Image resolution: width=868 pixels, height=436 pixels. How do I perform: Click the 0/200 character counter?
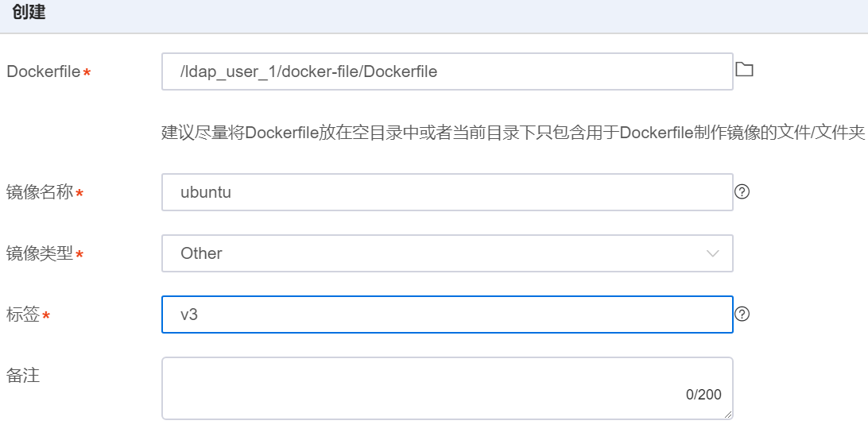pyautogui.click(x=703, y=395)
